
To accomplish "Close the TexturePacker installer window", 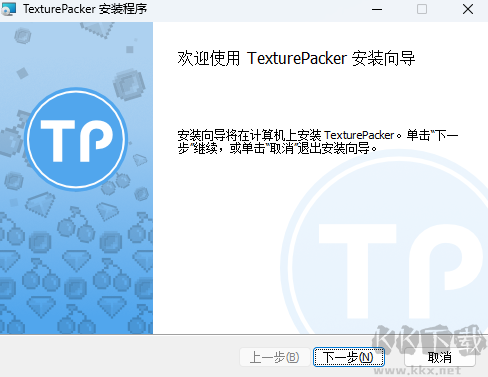I will coord(468,9).
